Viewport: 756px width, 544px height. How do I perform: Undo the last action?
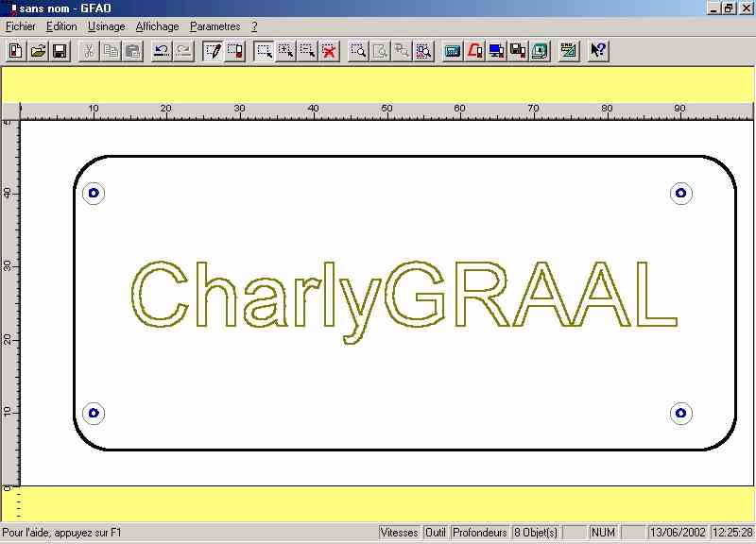click(162, 51)
